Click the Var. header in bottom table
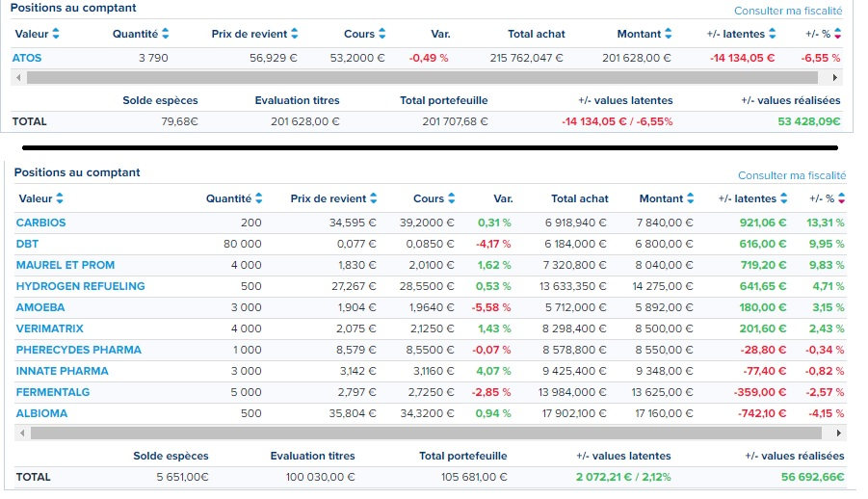This screenshot has width=868, height=499. point(503,198)
